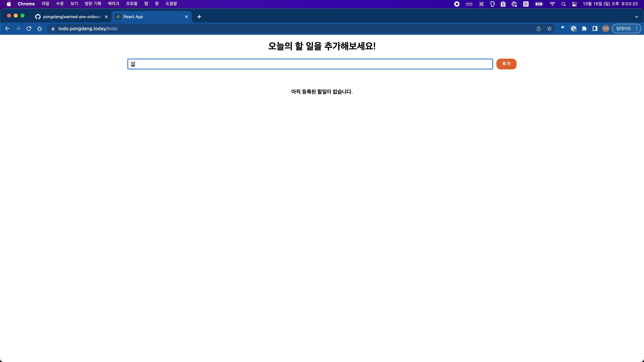Toggle the 한 input source icon
Image resolution: width=644 pixels, height=362 pixels.
(x=526, y=4)
